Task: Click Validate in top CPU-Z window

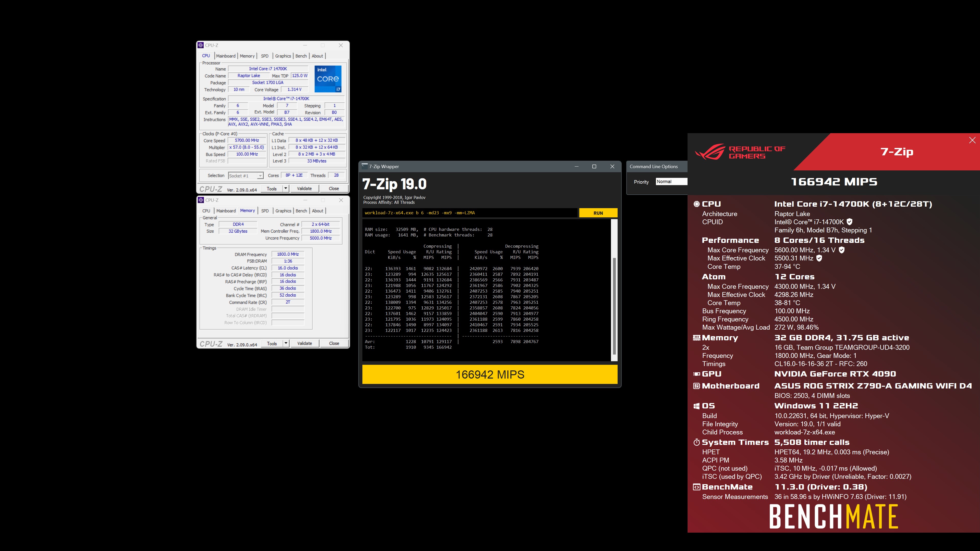Action: click(304, 189)
